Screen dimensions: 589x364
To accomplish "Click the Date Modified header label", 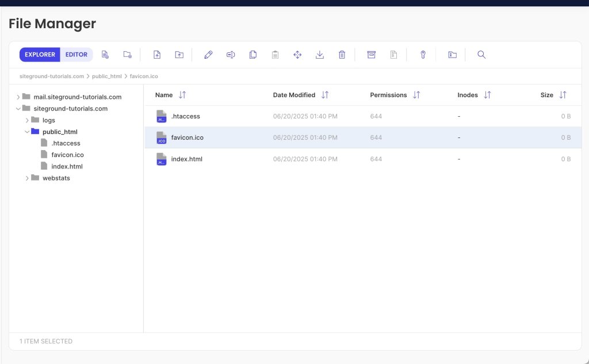I will click(x=294, y=95).
